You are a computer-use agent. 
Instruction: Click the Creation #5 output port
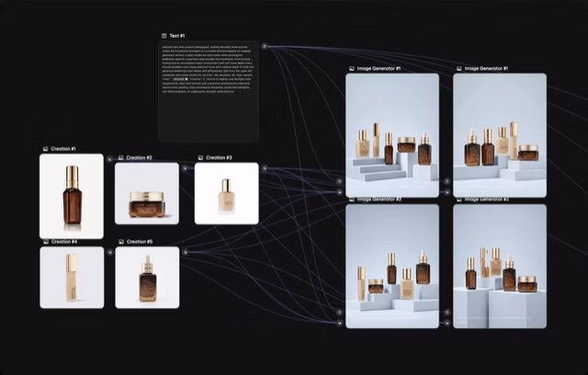tap(186, 252)
